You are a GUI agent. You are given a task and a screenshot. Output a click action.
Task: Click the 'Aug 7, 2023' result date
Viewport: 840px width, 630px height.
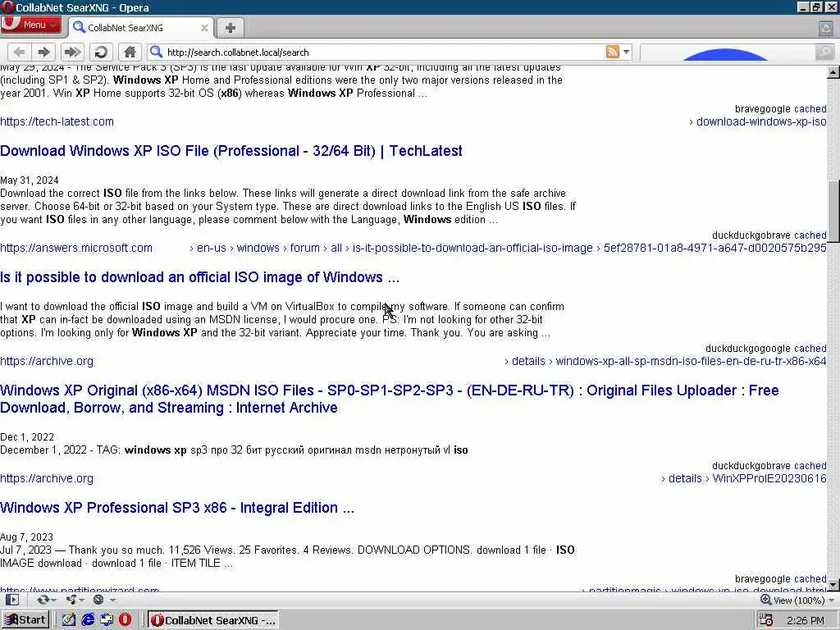[27, 536]
